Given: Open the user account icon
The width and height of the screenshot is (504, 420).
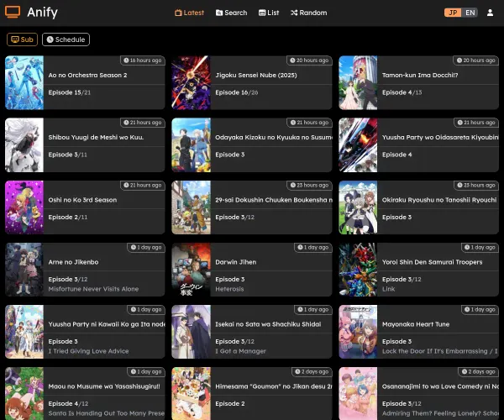Looking at the screenshot, I should [490, 13].
